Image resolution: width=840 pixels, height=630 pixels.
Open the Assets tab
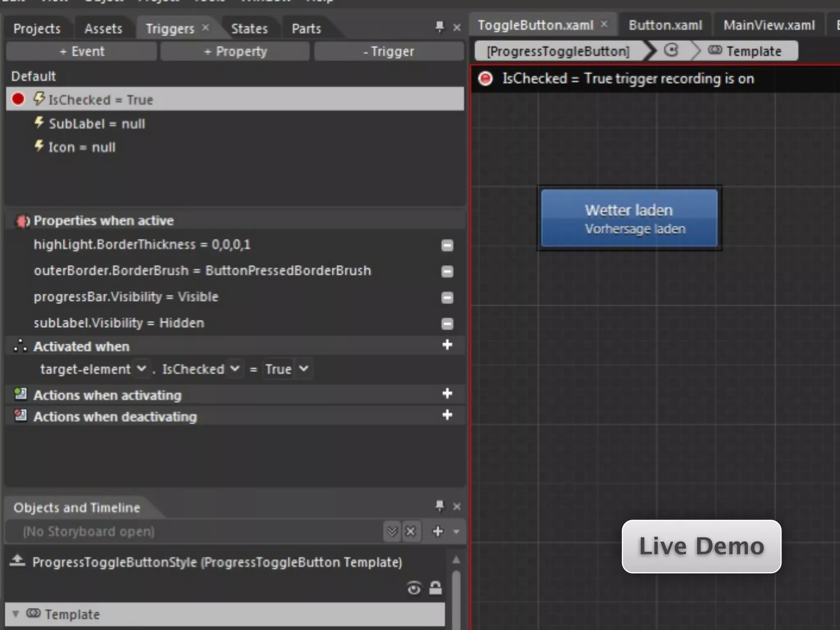(103, 29)
